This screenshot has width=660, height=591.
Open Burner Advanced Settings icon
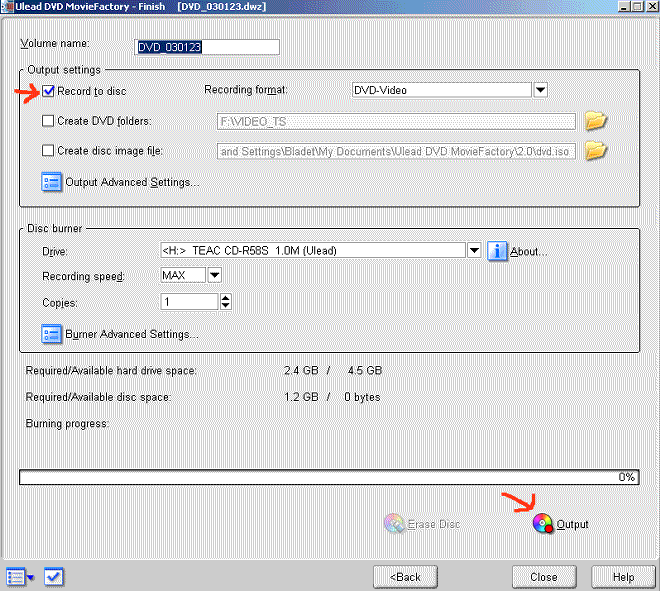[x=51, y=334]
